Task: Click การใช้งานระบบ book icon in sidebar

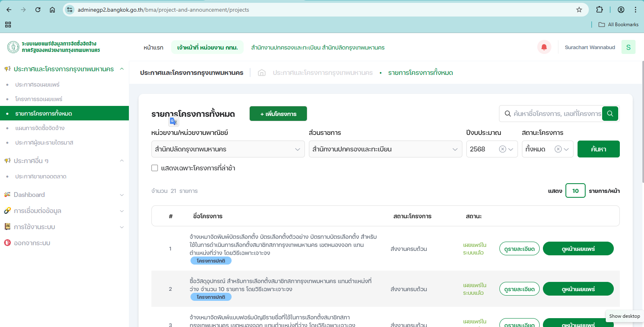Action: (x=7, y=227)
